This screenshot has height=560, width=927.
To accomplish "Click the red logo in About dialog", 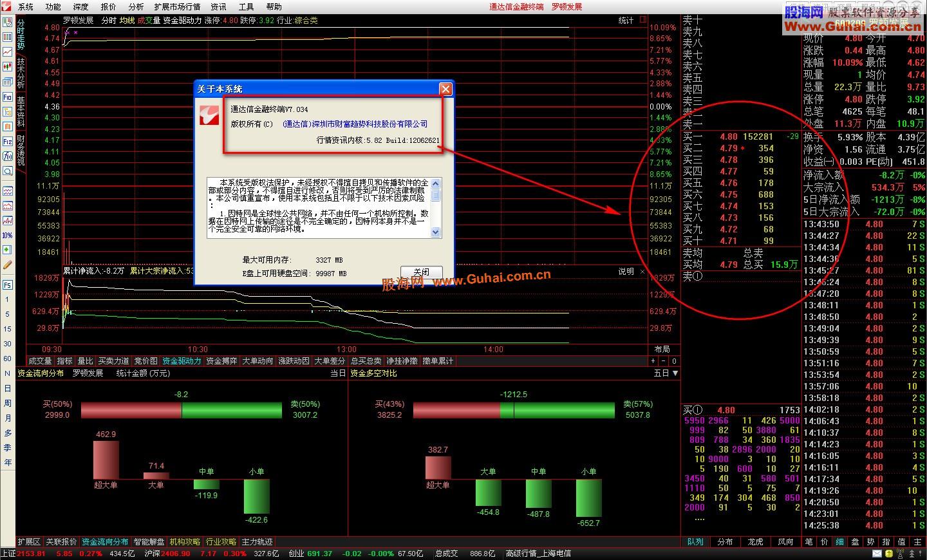I will pyautogui.click(x=209, y=115).
